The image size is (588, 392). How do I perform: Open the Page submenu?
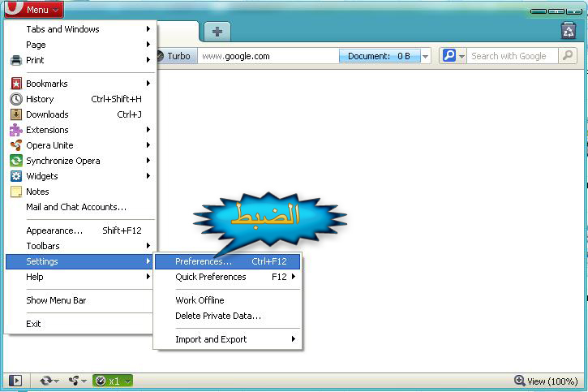[80, 45]
